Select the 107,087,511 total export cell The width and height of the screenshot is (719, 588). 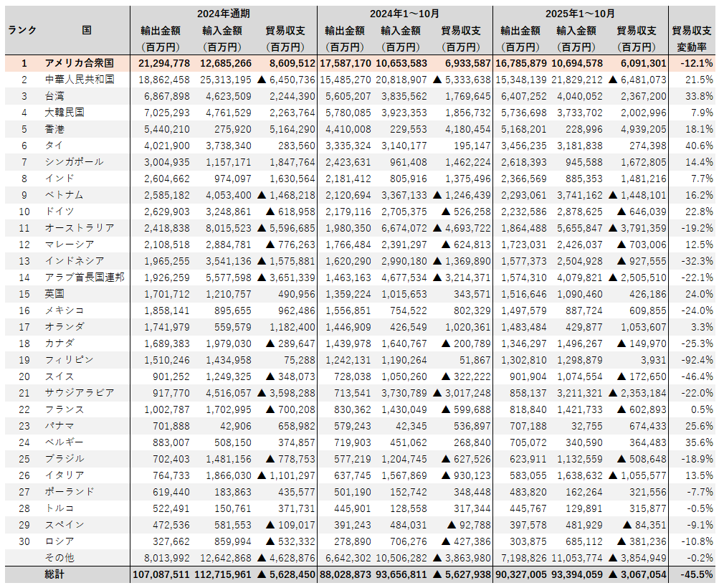click(161, 574)
